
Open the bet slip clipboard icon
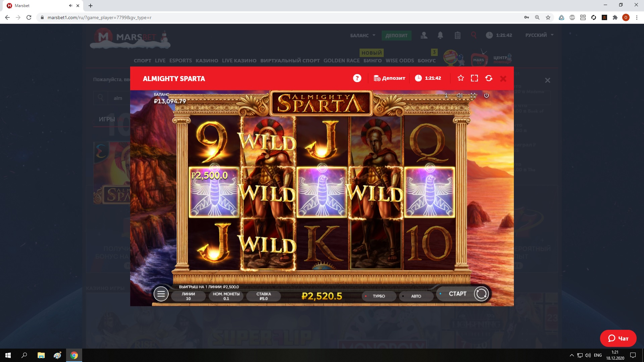[x=458, y=35]
